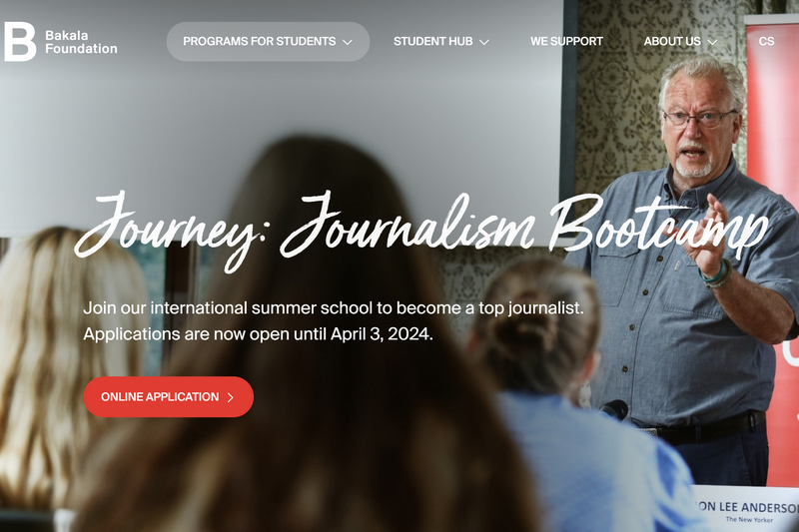Expand the chevron beside Programs for Students
Image resolution: width=799 pixels, height=532 pixels.
coord(348,42)
